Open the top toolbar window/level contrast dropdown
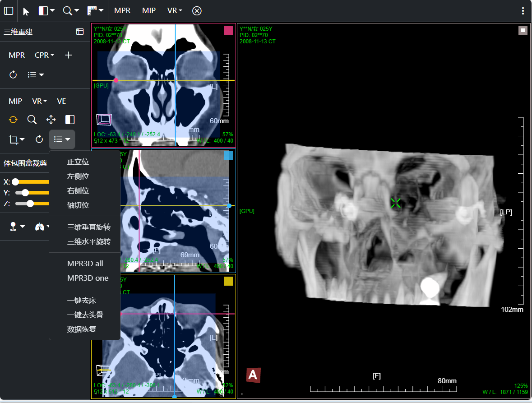 [46, 11]
